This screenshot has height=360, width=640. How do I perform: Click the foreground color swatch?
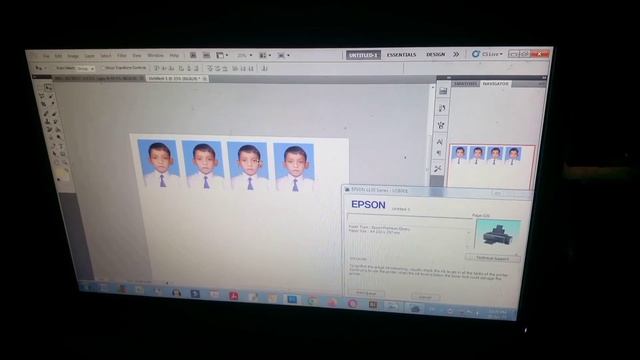click(60, 172)
